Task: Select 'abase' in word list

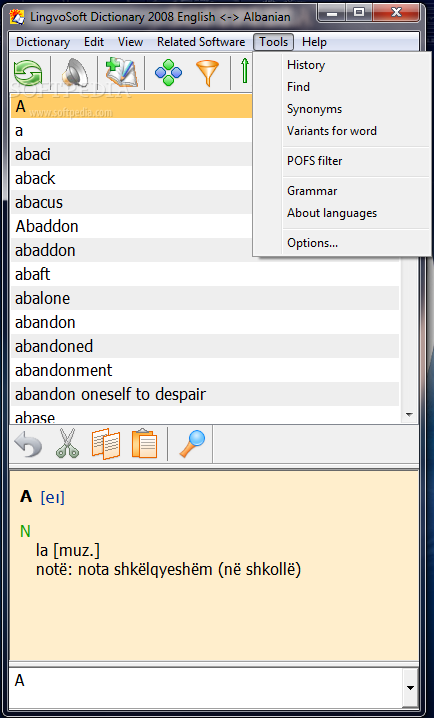Action: pyautogui.click(x=205, y=415)
